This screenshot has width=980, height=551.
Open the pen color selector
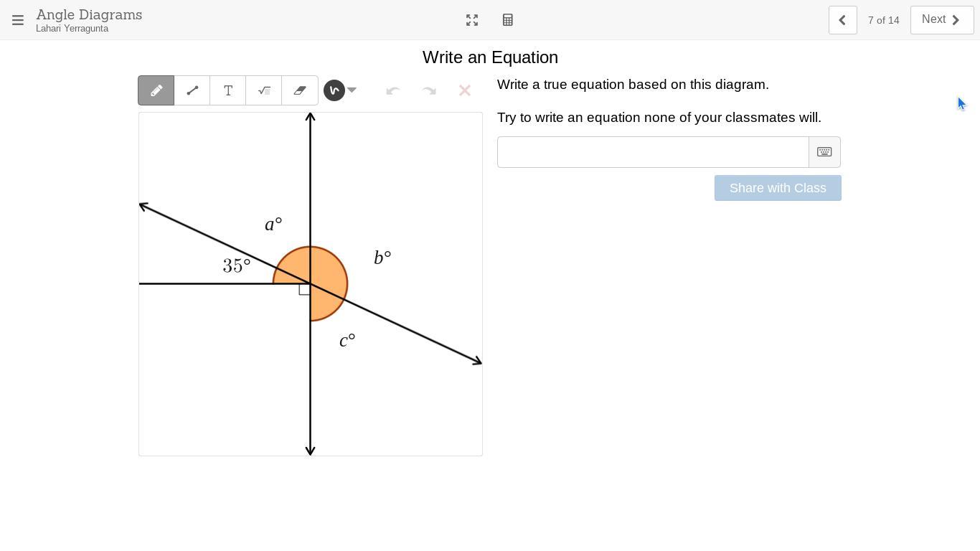pyautogui.click(x=334, y=90)
